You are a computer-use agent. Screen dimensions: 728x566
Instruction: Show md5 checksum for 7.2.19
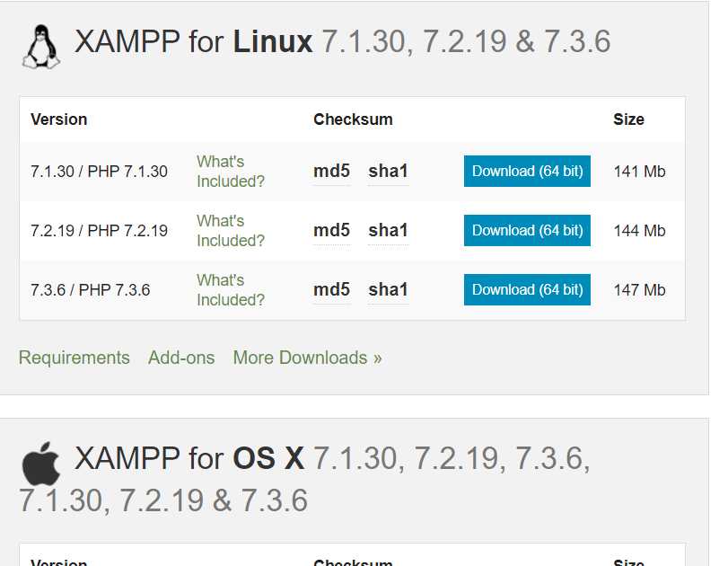[331, 231]
